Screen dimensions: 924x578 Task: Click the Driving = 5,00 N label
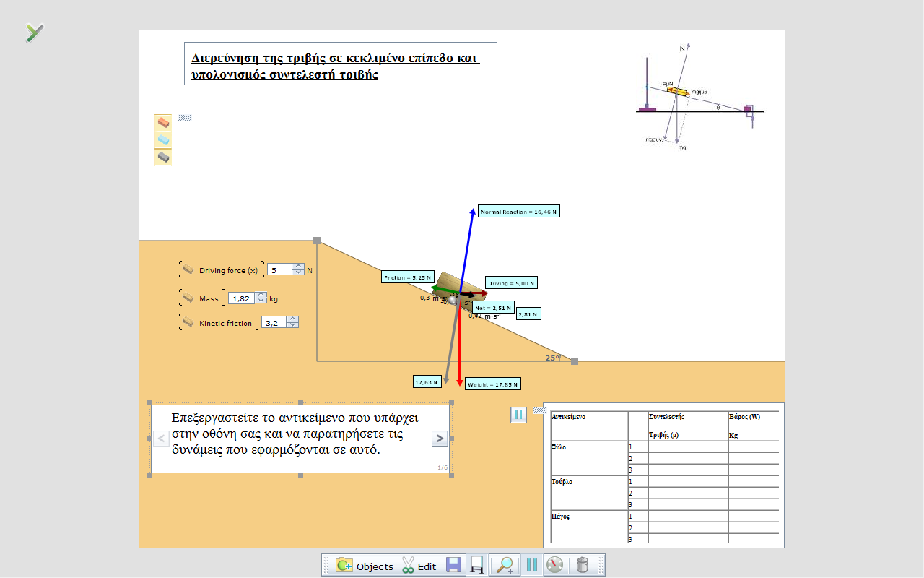tap(511, 283)
